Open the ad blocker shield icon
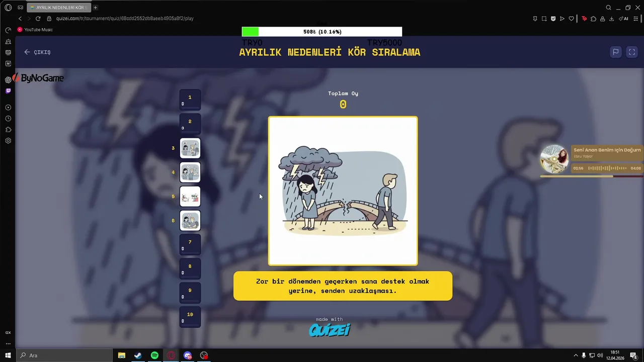 [x=553, y=19]
